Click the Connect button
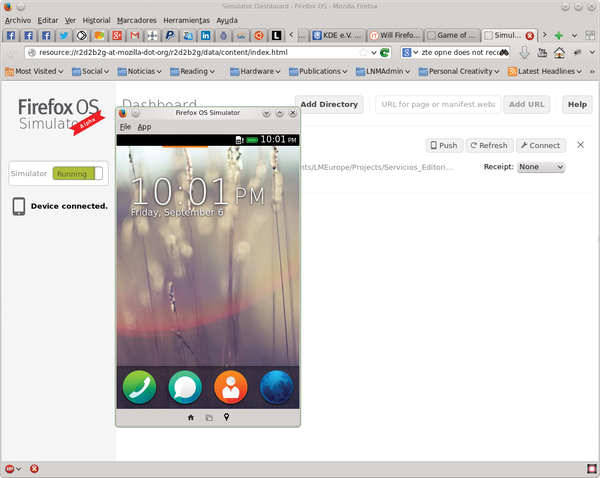The height and width of the screenshot is (478, 600). pyautogui.click(x=541, y=145)
